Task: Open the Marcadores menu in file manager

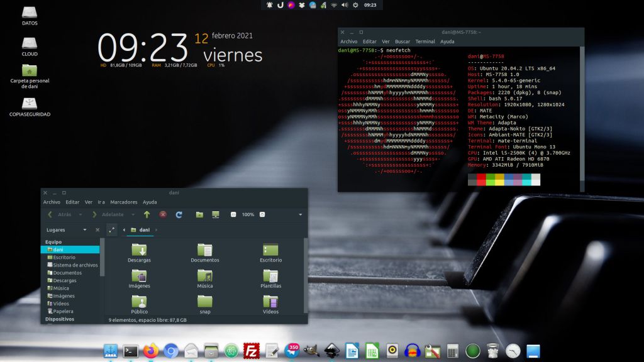Action: tap(123, 202)
